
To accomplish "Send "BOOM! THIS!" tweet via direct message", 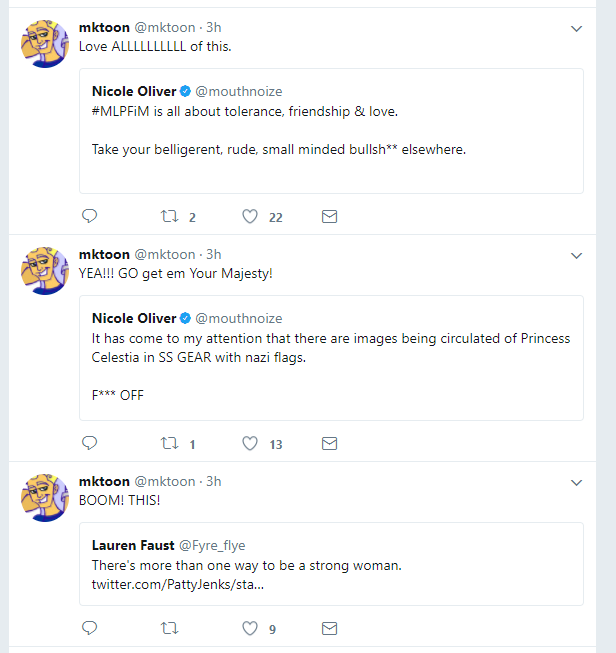I will click(x=329, y=628).
